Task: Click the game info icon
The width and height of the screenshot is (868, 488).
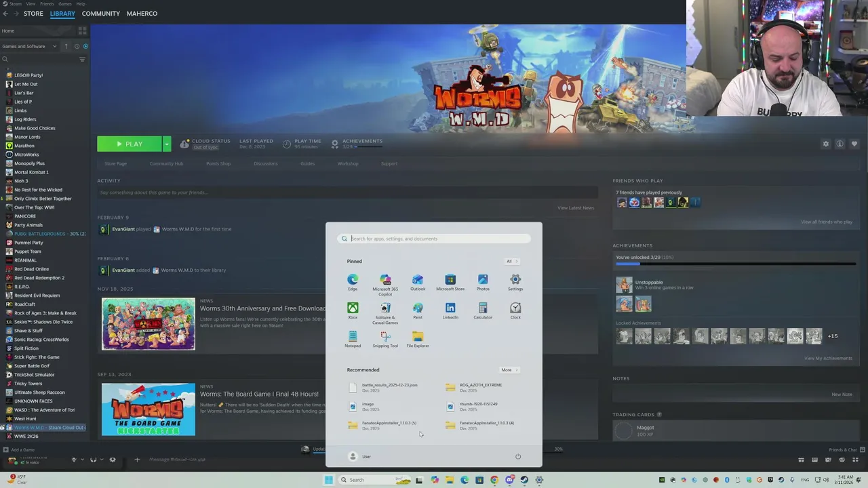Action: [840, 144]
